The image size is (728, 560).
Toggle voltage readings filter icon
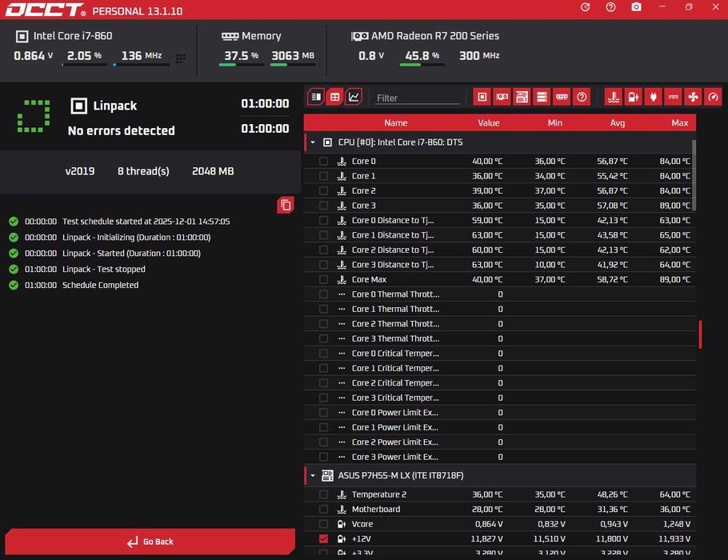click(x=634, y=97)
